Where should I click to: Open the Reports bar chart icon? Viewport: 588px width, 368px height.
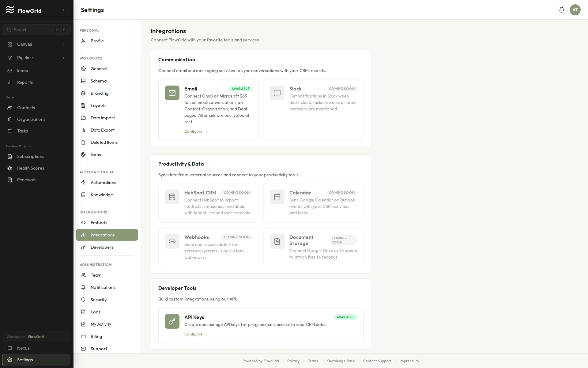tap(10, 82)
